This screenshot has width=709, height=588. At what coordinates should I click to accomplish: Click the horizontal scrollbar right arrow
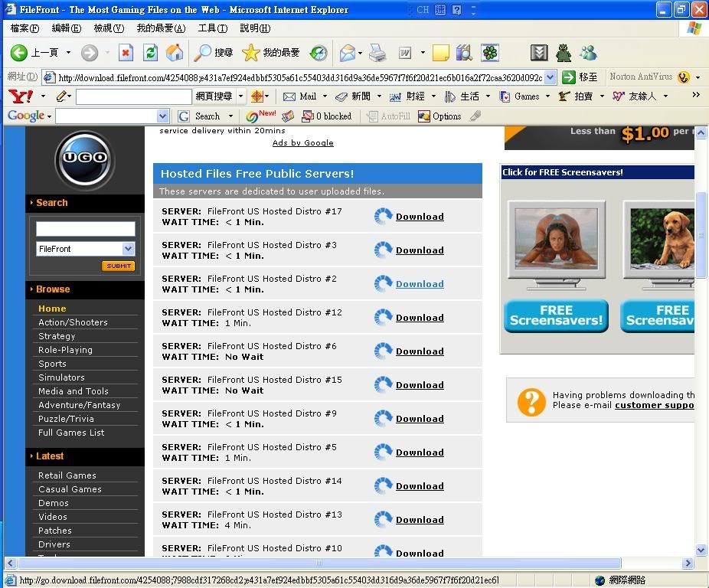688,563
